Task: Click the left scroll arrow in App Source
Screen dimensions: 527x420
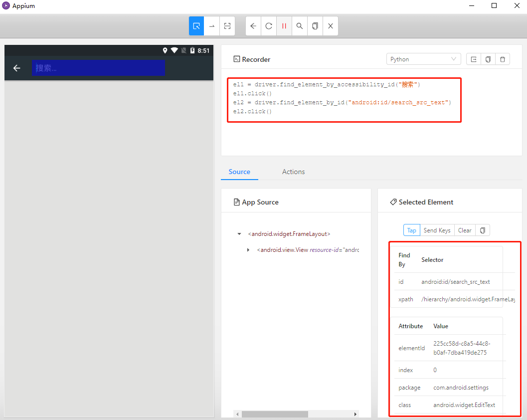Action: coord(237,415)
